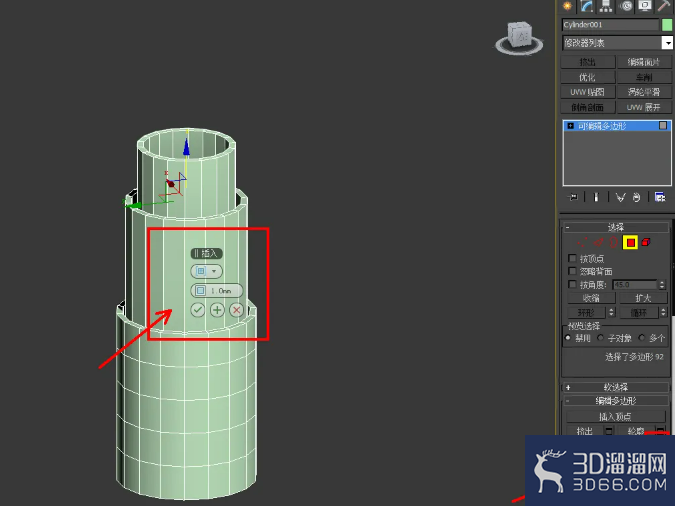
Task: Open 修改器列表 modifier list dropdown
Action: tap(618, 43)
